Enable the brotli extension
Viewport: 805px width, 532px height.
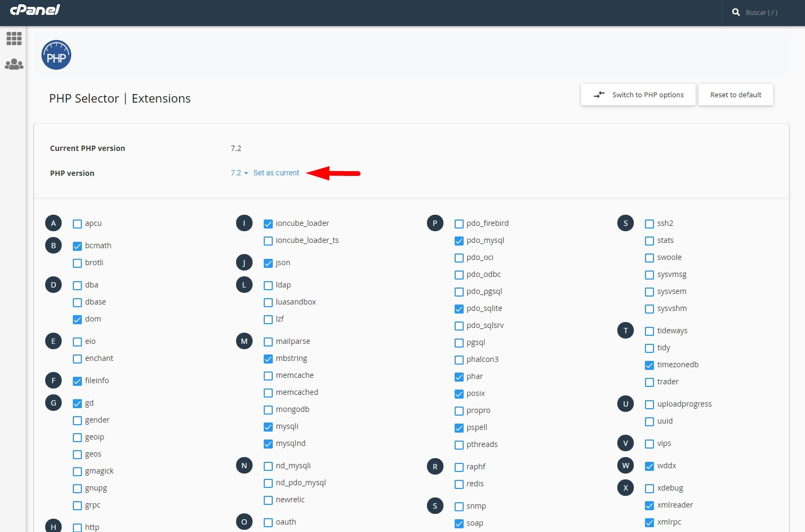point(77,263)
